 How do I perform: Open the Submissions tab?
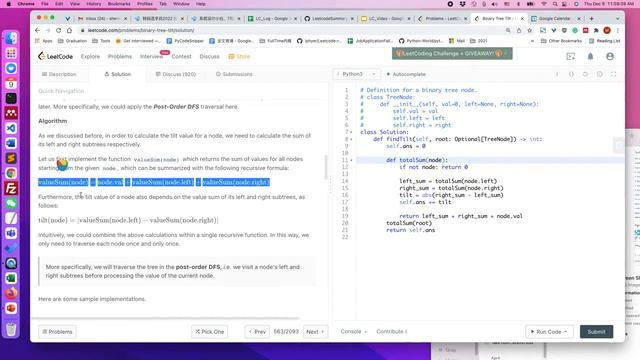pos(234,74)
